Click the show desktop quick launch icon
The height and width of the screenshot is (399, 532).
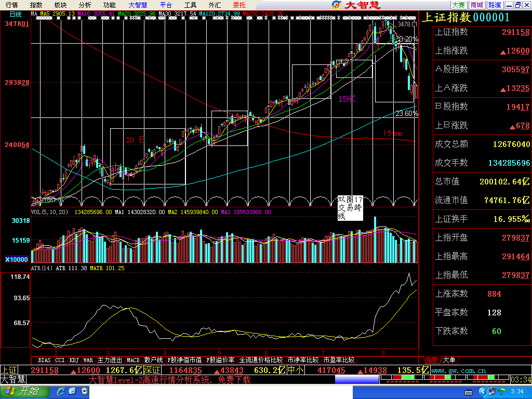tap(73, 392)
